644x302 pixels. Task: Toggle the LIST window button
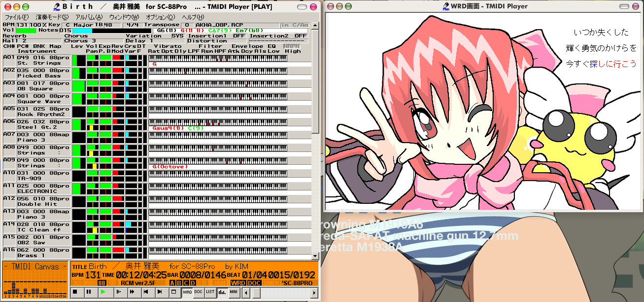pyautogui.click(x=210, y=292)
